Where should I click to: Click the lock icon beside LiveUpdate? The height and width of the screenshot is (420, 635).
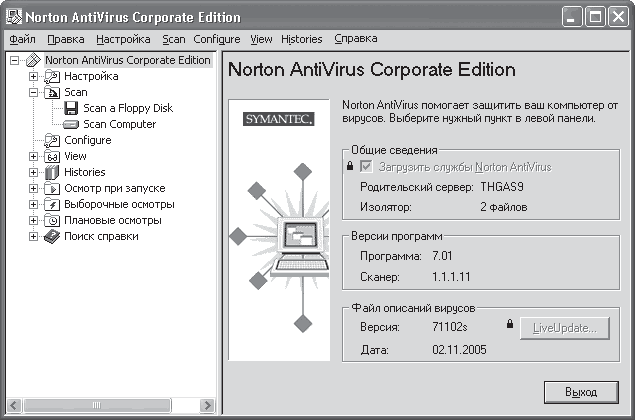pos(510,323)
